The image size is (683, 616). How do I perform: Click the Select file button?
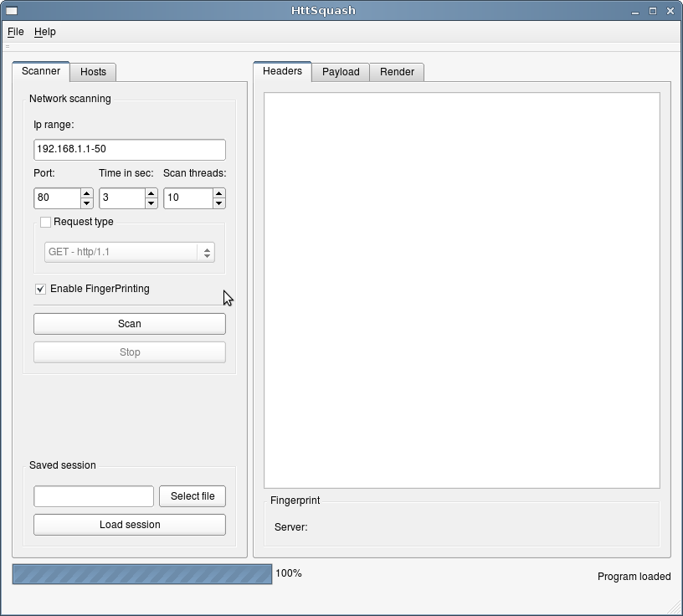click(192, 496)
